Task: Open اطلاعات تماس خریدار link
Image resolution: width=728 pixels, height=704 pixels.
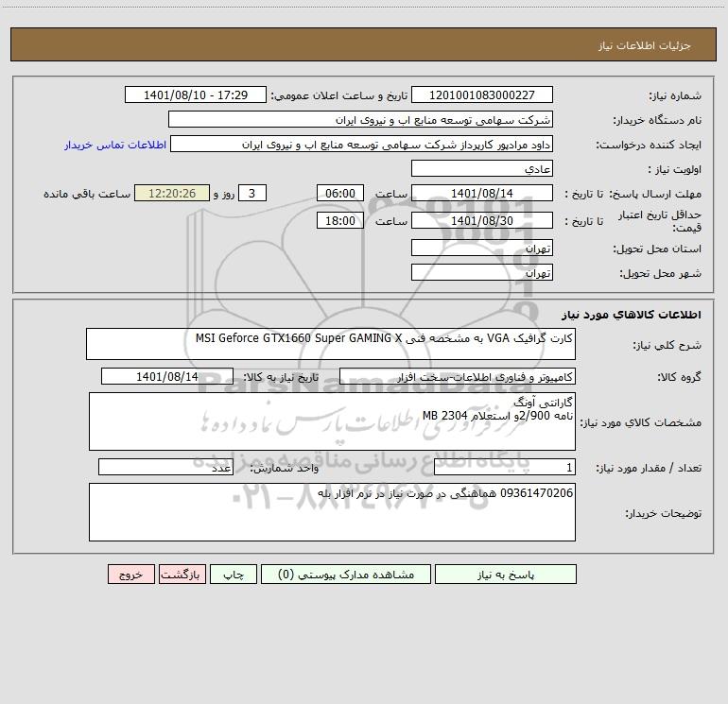Action: 115,145
